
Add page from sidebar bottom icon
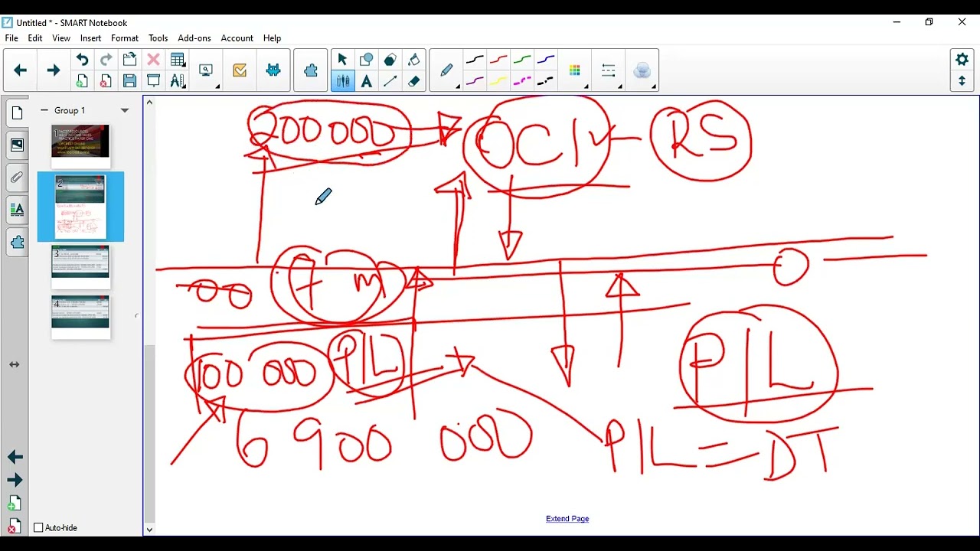pyautogui.click(x=15, y=504)
